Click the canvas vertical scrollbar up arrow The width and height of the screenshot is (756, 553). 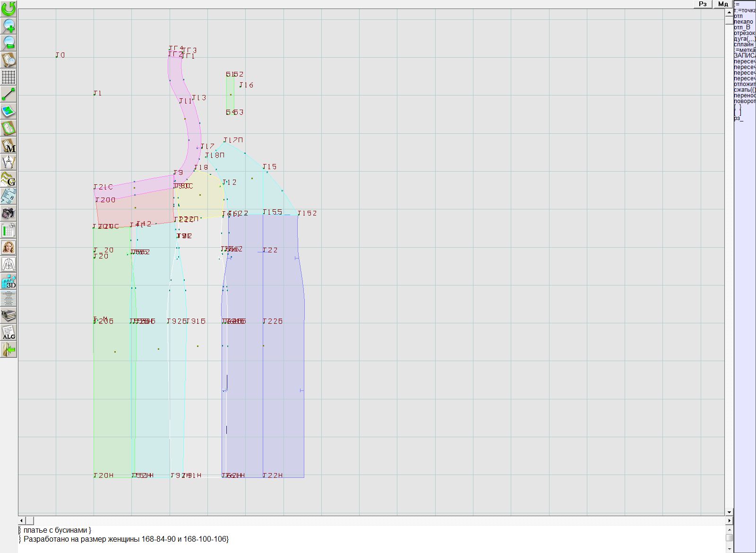(x=729, y=12)
